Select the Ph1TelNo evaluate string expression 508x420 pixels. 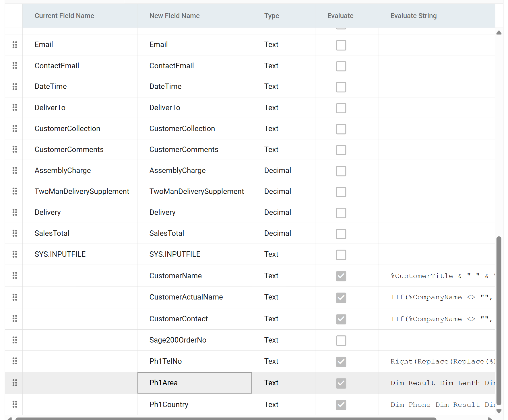[x=437, y=361]
